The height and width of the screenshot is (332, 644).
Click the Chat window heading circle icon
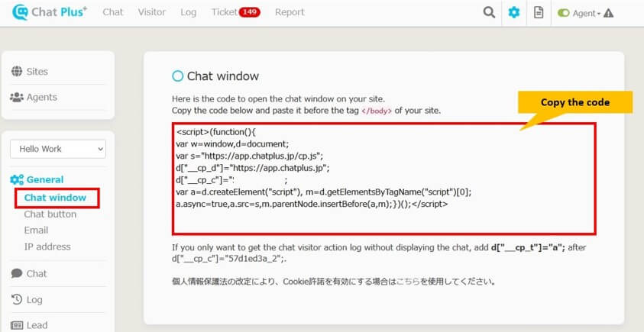pyautogui.click(x=177, y=76)
